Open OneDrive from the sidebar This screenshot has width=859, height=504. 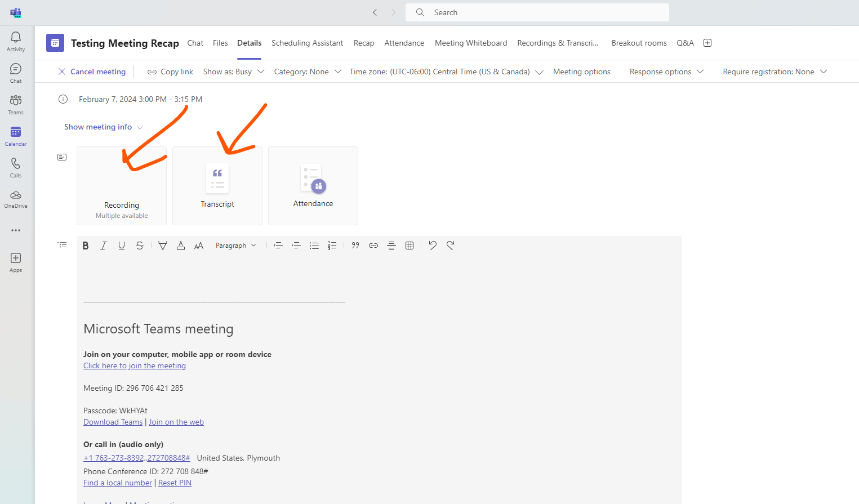(x=15, y=198)
